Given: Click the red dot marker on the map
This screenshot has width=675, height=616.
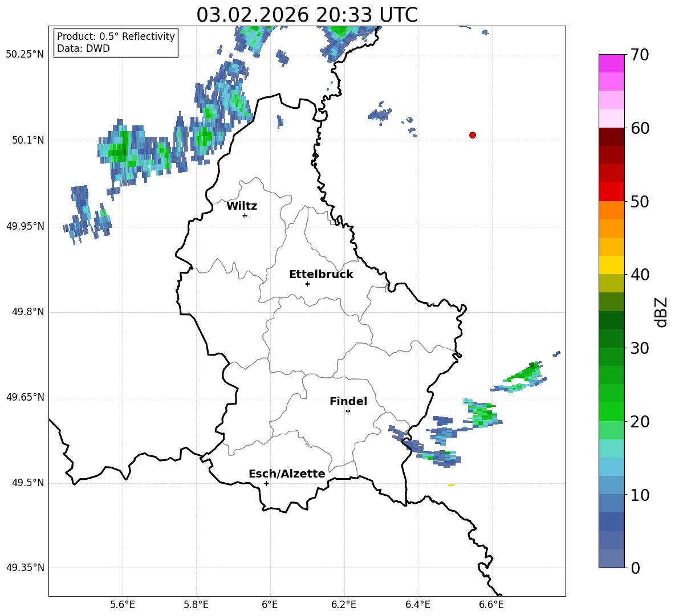Looking at the screenshot, I should click(473, 135).
